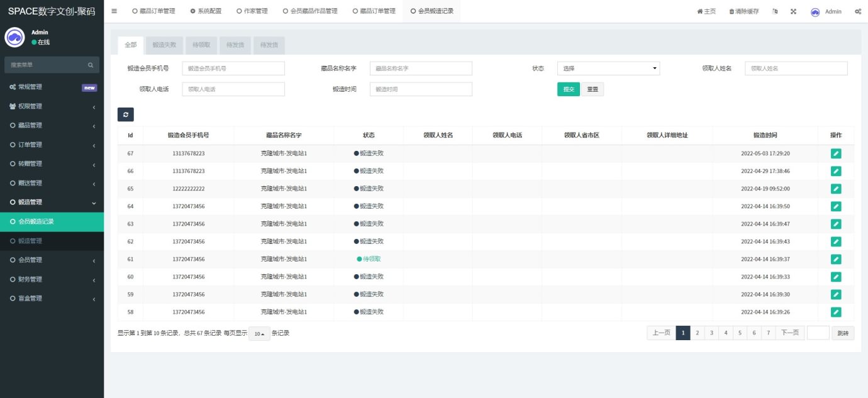Edit the record with Id 67
The height and width of the screenshot is (398, 868).
pyautogui.click(x=836, y=153)
